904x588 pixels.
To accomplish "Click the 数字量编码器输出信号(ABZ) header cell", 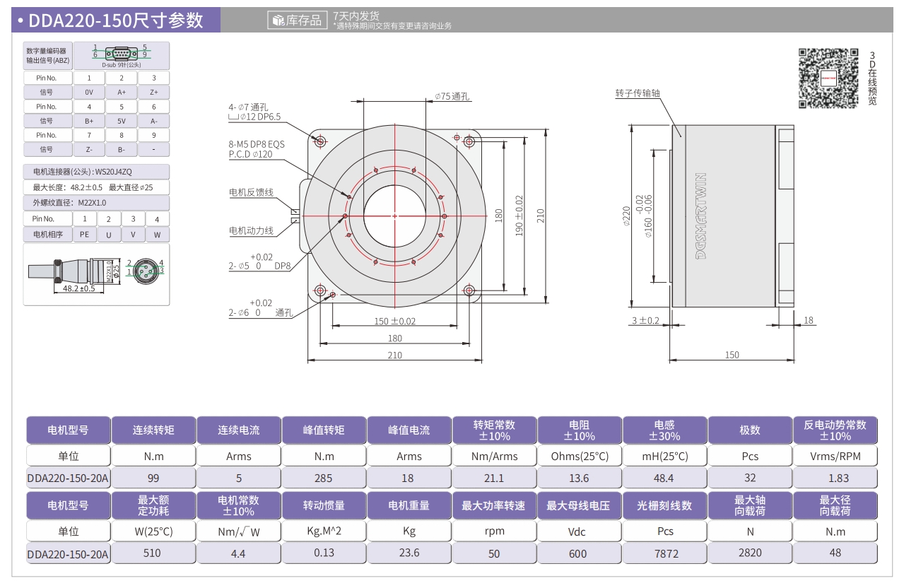I will 48,55.
